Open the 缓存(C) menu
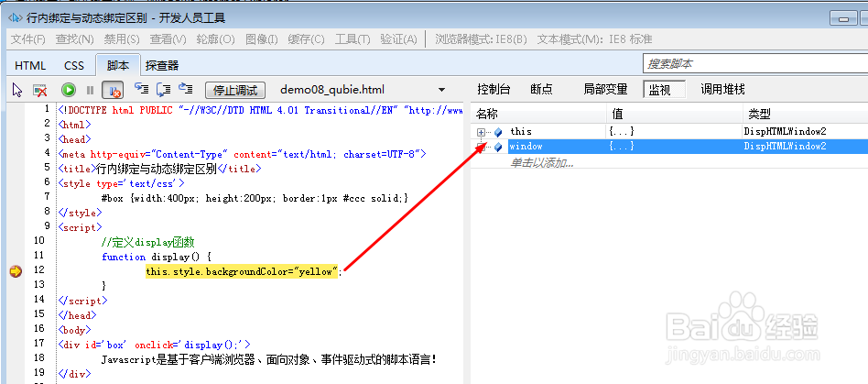 click(306, 39)
